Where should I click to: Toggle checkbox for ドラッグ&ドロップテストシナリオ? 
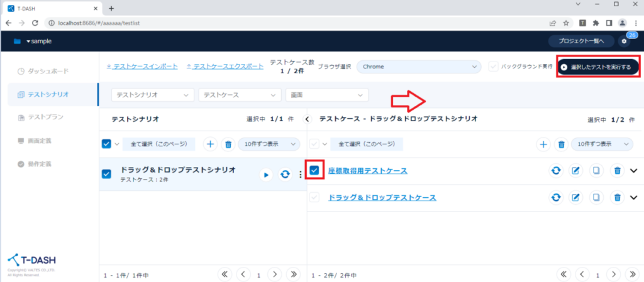pyautogui.click(x=106, y=174)
